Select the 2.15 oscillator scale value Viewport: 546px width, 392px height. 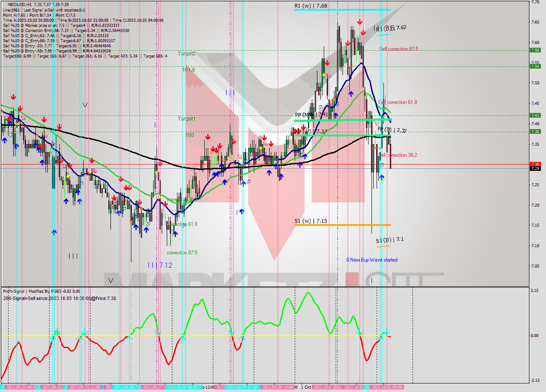[535, 290]
